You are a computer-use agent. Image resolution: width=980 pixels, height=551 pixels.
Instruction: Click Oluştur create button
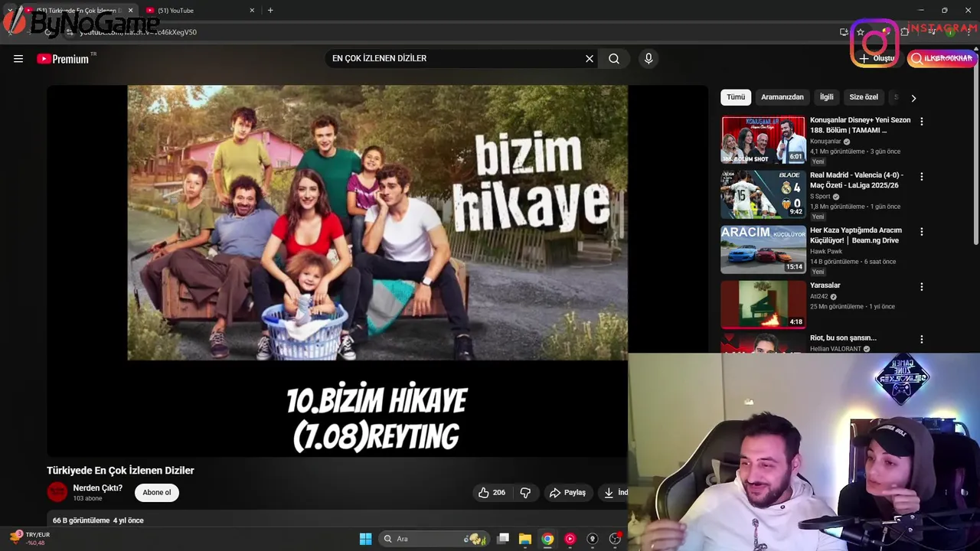pyautogui.click(x=876, y=59)
